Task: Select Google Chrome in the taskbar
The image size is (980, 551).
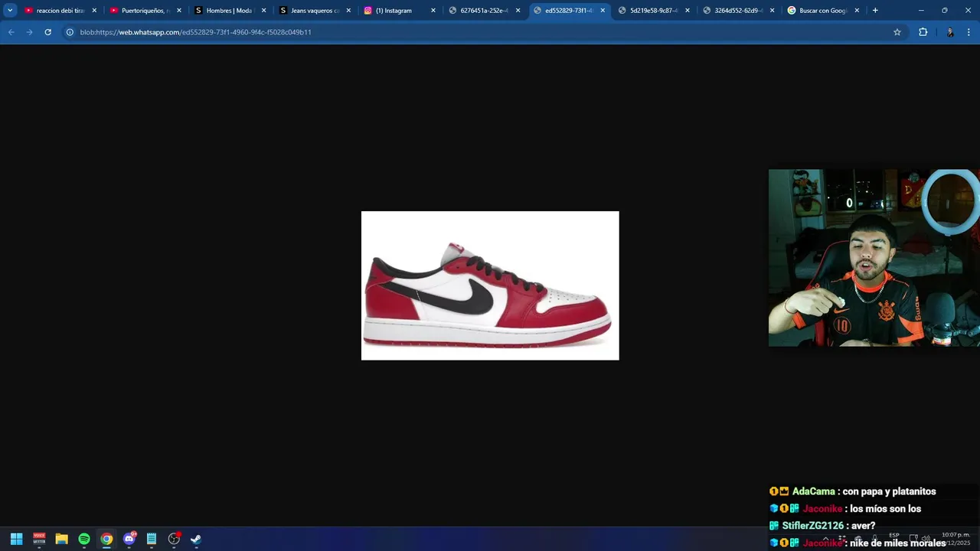Action: point(106,539)
